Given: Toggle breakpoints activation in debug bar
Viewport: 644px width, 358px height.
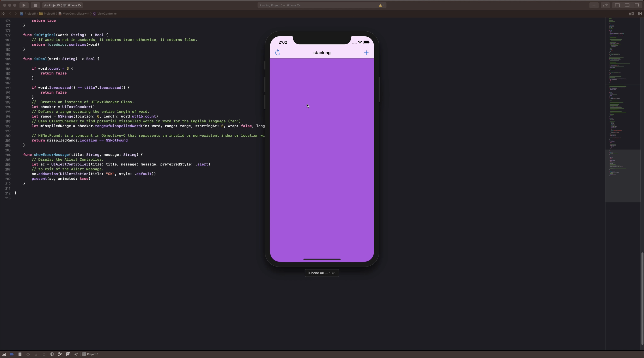Looking at the screenshot, I should point(12,354).
